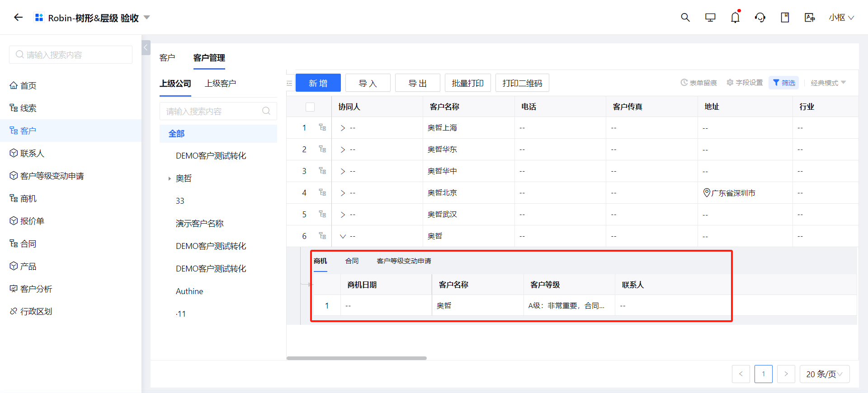Switch to the 客户等级变动申请 sub-table tab
Screen dimensions: 868x393
[x=404, y=261]
